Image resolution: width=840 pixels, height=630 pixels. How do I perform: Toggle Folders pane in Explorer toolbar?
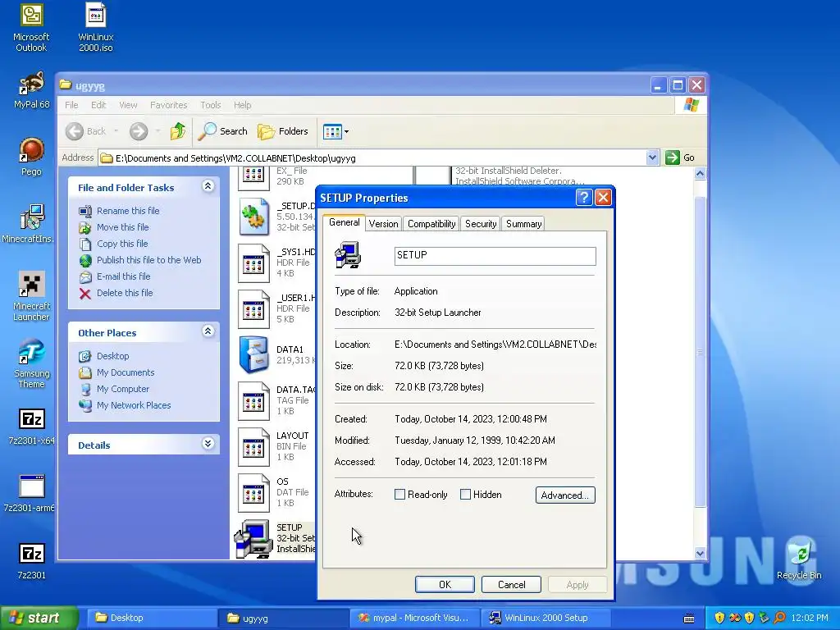[x=283, y=131]
